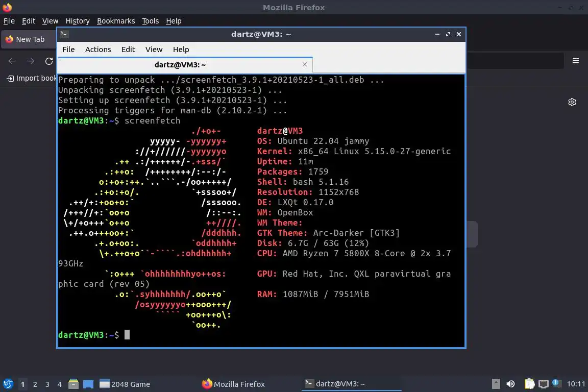Reload the Firefox page
The height and width of the screenshot is (392, 588).
[x=49, y=61]
